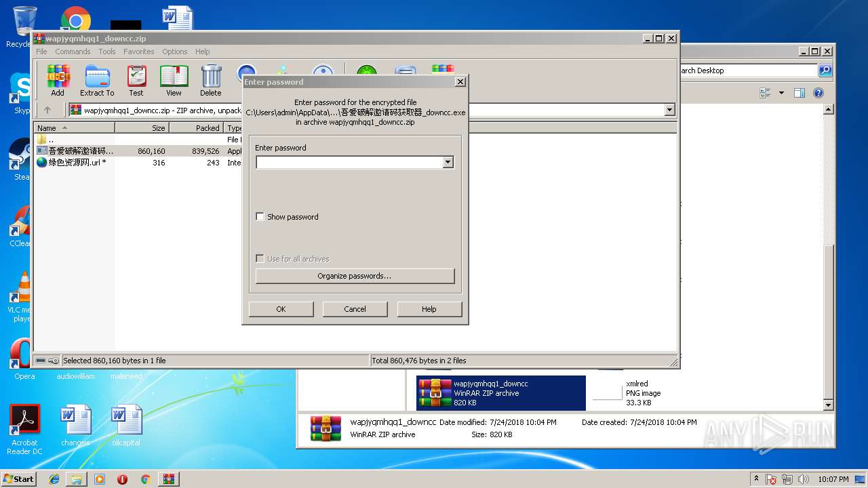868x488 pixels.
Task: Click the Add toolbar icon in WinRAR
Action: [58, 81]
